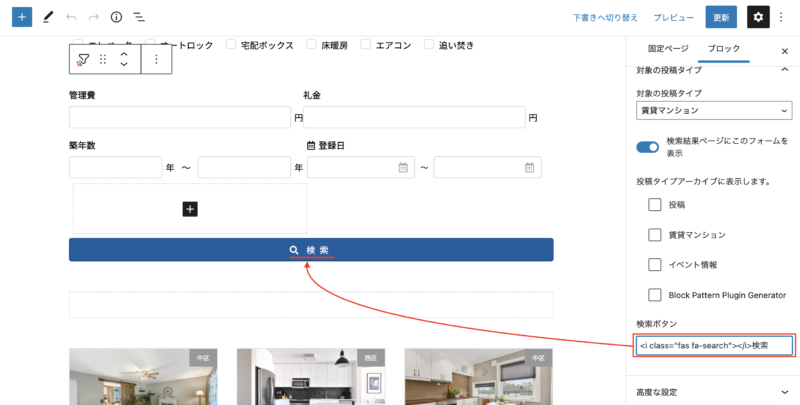Viewport: 800px width, 405px height.
Task: Click the block toolbar drag handle
Action: (x=103, y=60)
